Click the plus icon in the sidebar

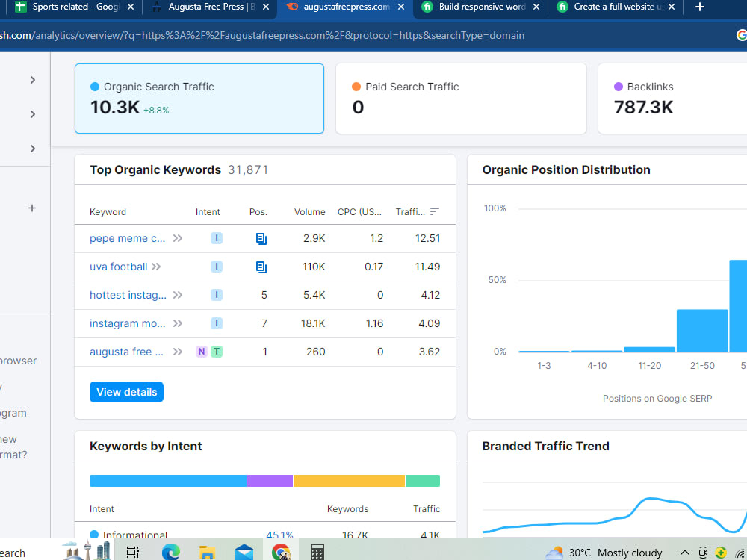pos(32,208)
